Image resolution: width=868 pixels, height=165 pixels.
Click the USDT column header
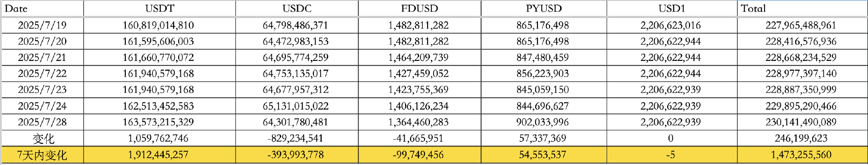pyautogui.click(x=160, y=9)
